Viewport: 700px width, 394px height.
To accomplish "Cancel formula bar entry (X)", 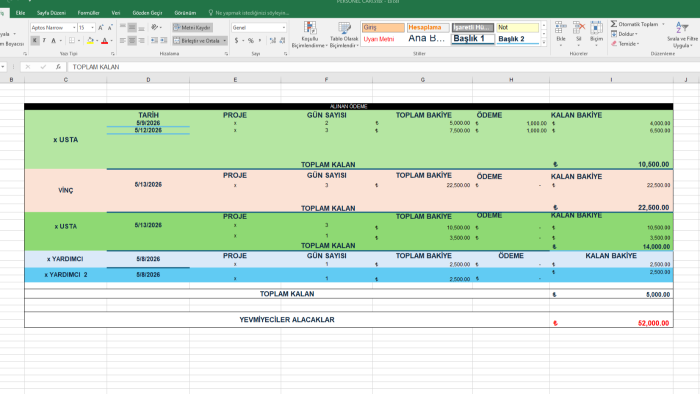I will pyautogui.click(x=28, y=67).
